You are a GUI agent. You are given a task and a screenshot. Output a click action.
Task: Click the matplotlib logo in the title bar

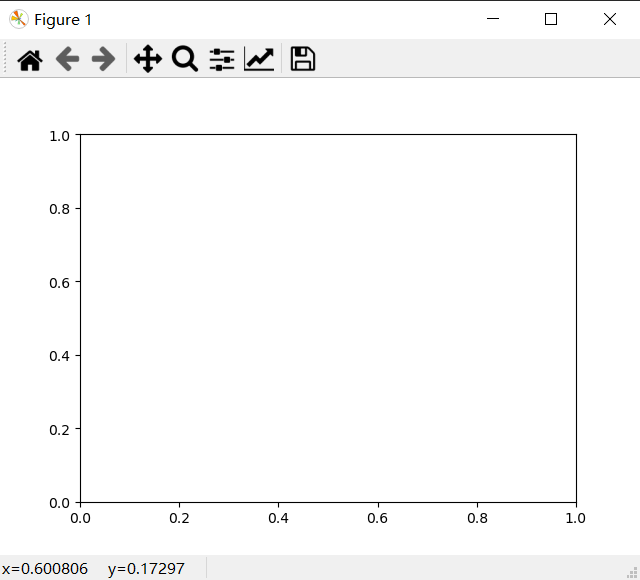click(18, 19)
